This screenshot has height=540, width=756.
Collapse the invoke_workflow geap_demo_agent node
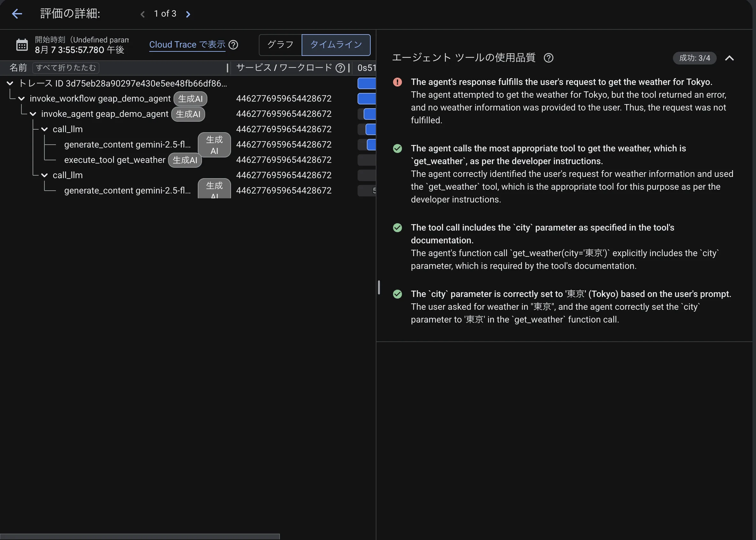point(21,98)
